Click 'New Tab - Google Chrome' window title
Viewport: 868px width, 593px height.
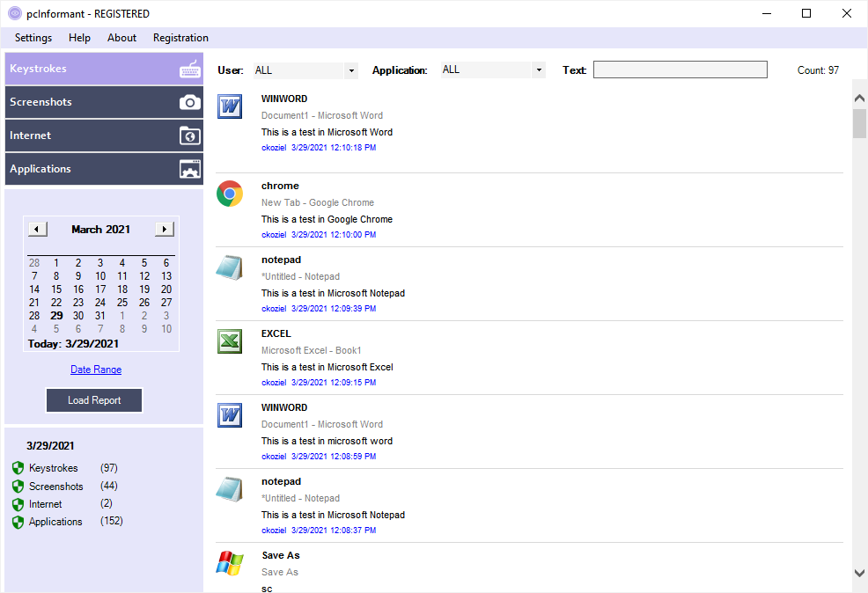click(318, 203)
